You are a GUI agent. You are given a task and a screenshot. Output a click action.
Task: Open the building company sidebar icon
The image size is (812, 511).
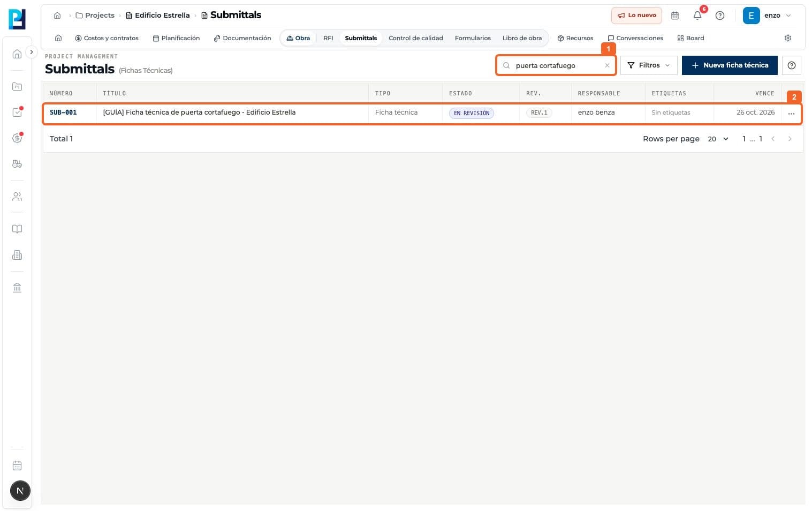(x=17, y=255)
